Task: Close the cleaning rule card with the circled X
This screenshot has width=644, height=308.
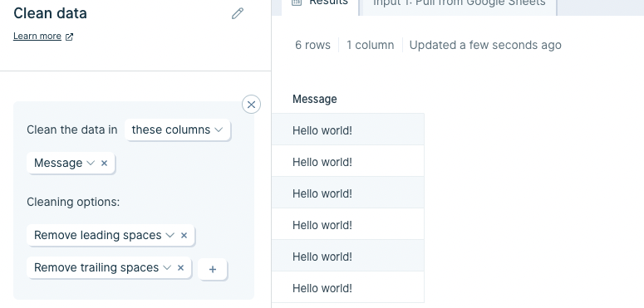Action: pyautogui.click(x=251, y=105)
